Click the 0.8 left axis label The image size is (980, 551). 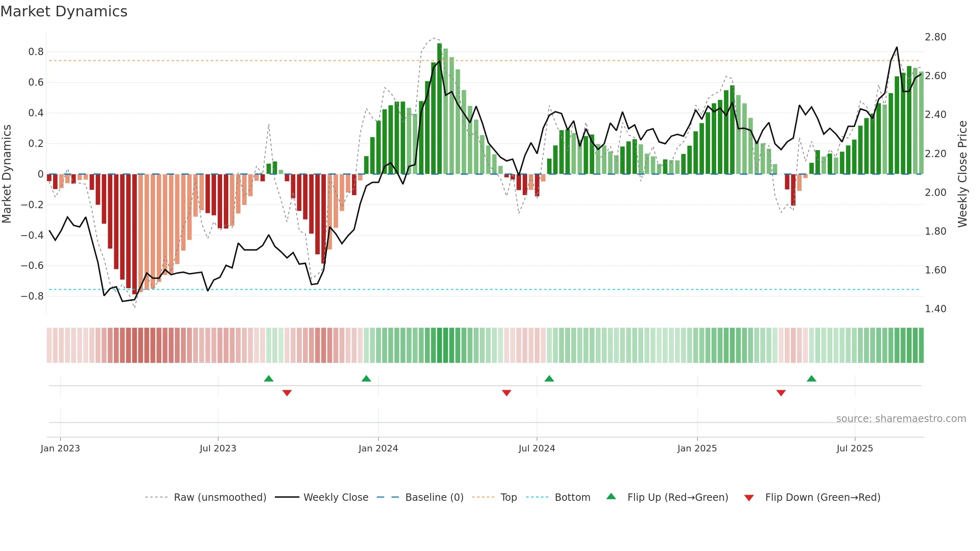(36, 51)
